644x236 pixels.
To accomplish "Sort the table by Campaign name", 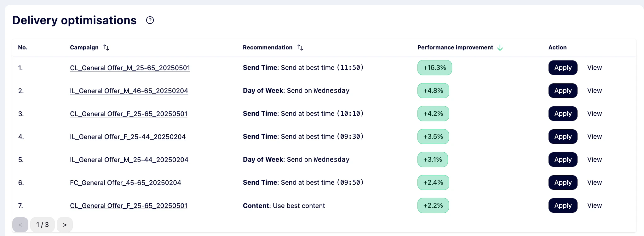I will [x=106, y=47].
